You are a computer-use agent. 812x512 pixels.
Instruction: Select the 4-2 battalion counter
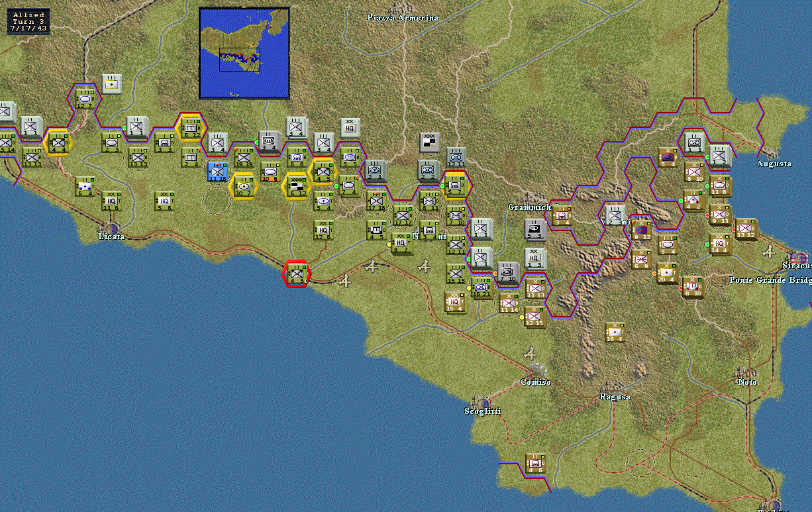[x=694, y=201]
